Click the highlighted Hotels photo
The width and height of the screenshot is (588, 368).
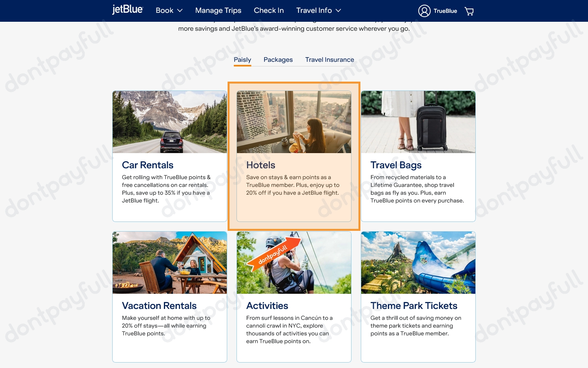(x=294, y=122)
